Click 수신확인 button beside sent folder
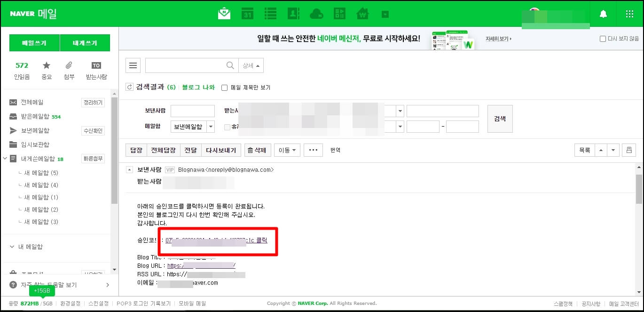 93,131
